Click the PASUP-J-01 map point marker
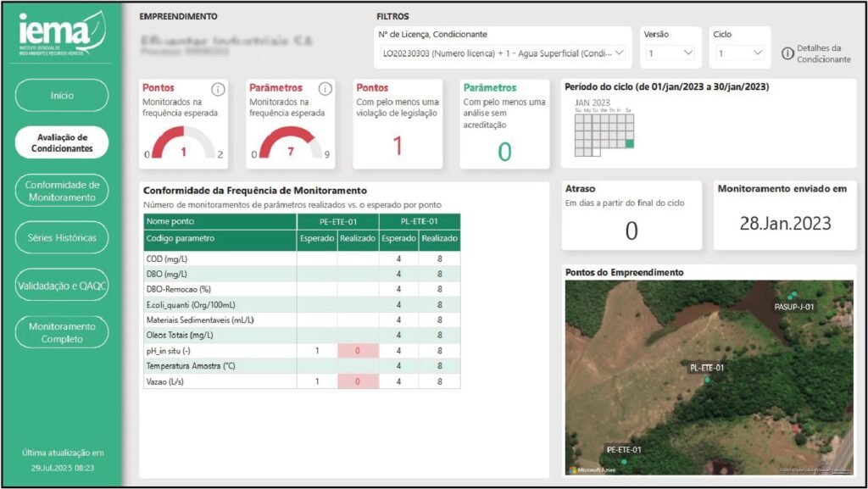The image size is (868, 489). (x=793, y=297)
